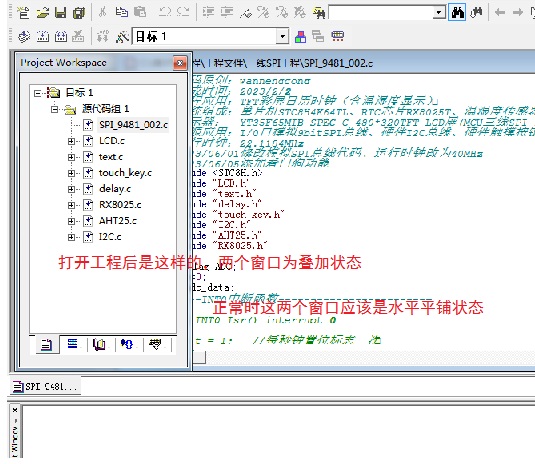Expand the text.c file node
The height and width of the screenshot is (464, 535).
click(x=71, y=157)
